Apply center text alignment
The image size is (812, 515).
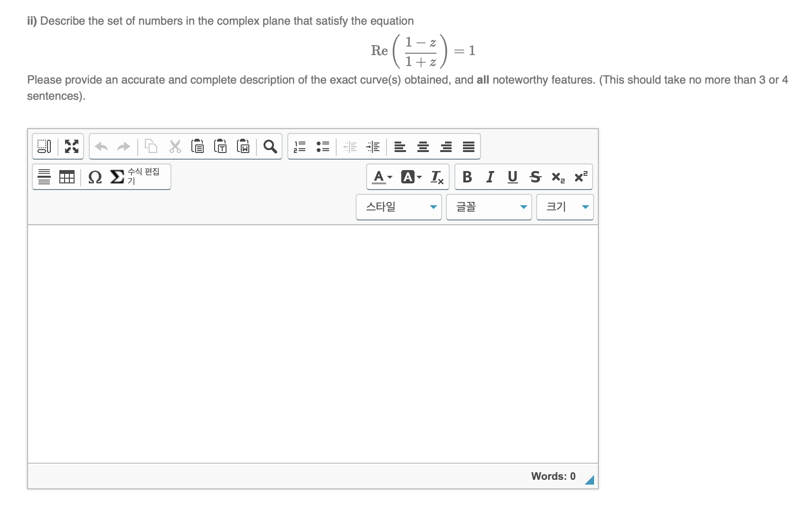point(422,147)
